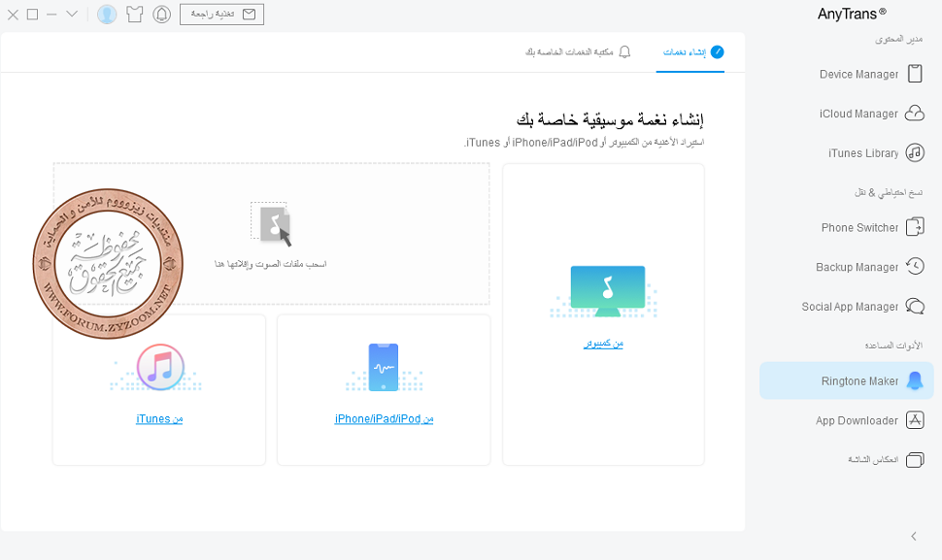Open Backup Manager via its clock icon
Image resolution: width=942 pixels, height=560 pixels.
[915, 266]
